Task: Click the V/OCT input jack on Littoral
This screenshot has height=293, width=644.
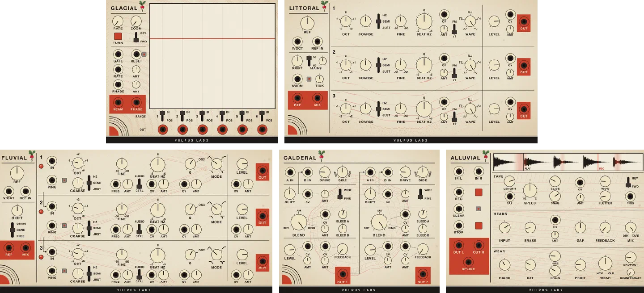Action: (297, 41)
